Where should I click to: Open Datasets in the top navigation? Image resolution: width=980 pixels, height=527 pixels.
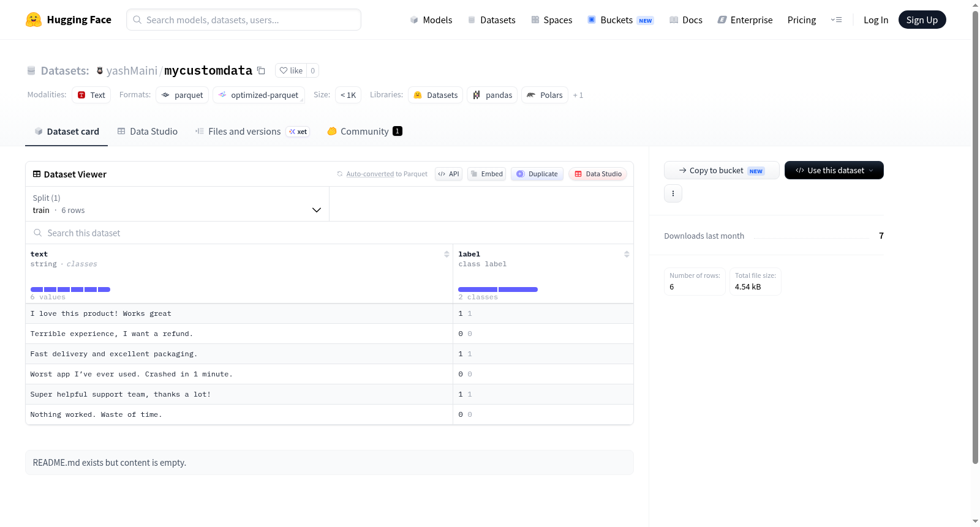pyautogui.click(x=492, y=20)
